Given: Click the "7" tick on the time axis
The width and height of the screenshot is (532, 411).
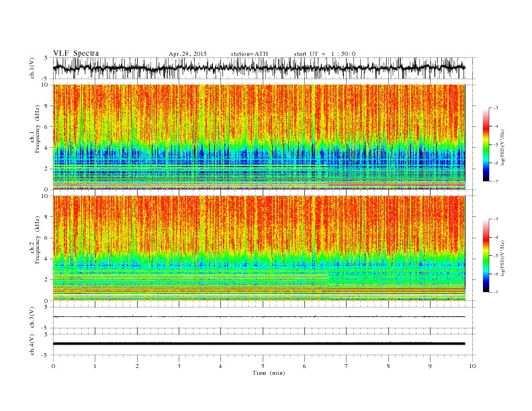Looking at the screenshot, I should (x=347, y=366).
